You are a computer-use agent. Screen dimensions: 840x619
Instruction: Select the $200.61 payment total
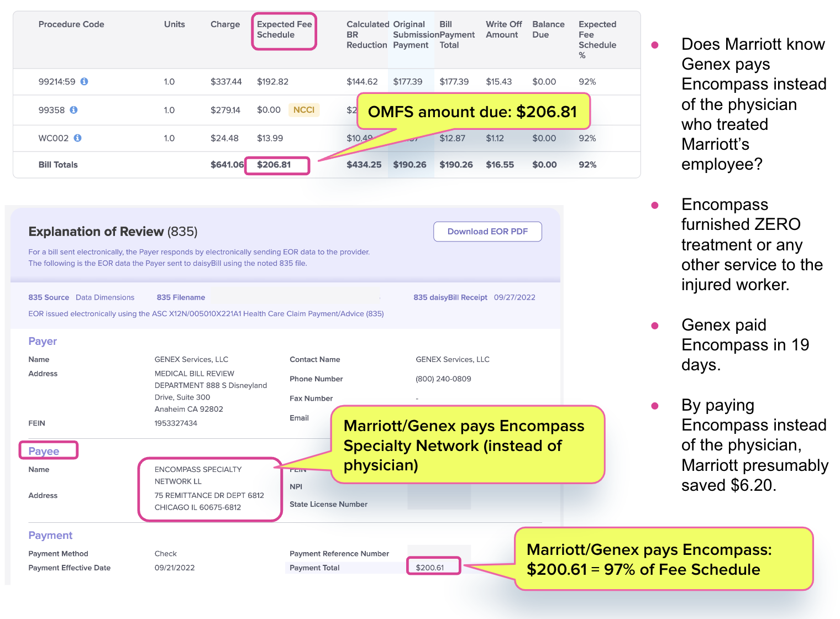coord(430,568)
